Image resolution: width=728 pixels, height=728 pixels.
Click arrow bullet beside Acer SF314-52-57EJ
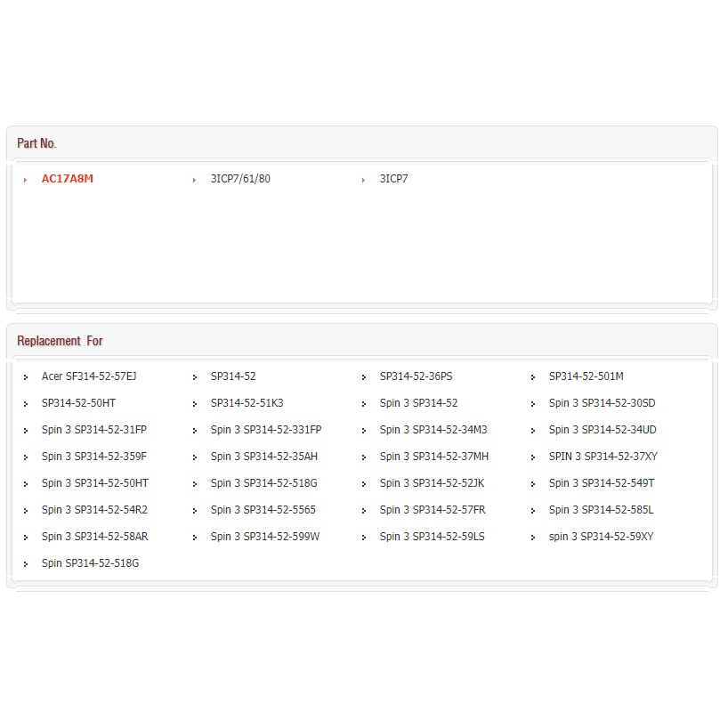(x=26, y=377)
